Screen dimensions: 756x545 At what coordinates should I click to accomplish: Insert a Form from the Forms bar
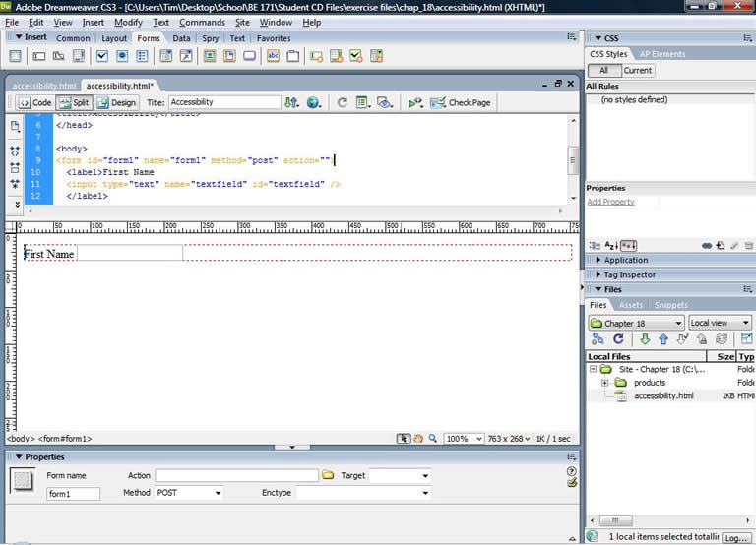tap(15, 56)
